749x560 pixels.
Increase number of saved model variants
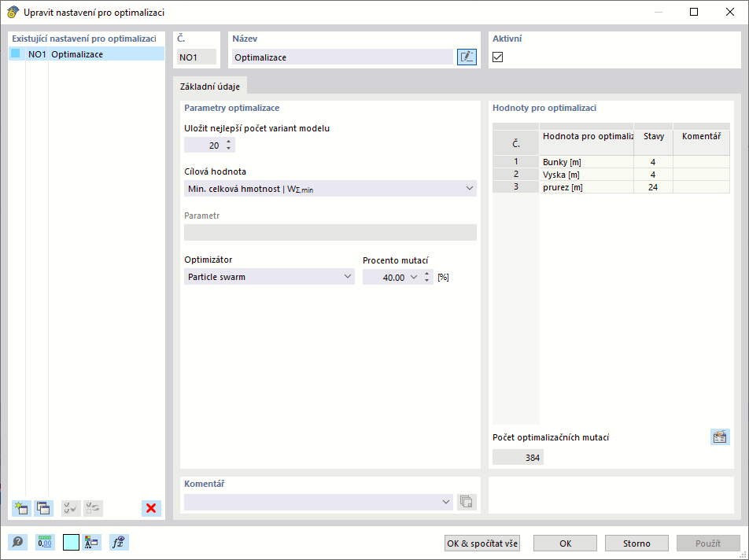coord(228,142)
